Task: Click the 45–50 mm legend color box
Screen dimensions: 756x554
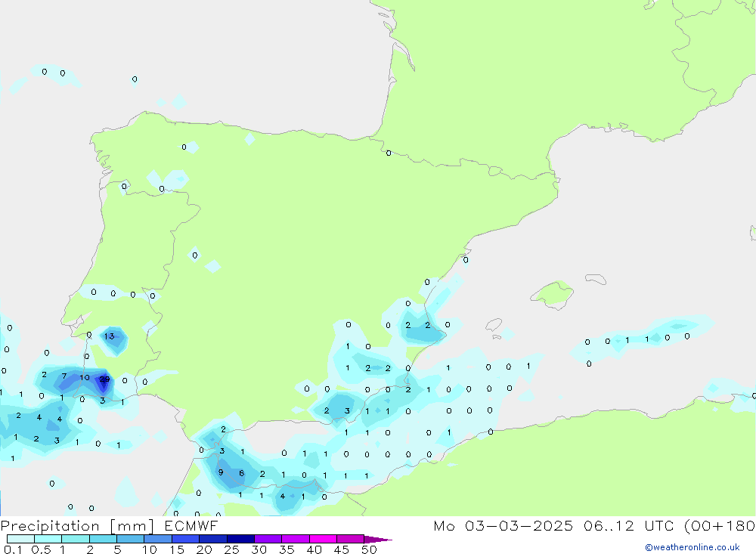Action: (350, 539)
